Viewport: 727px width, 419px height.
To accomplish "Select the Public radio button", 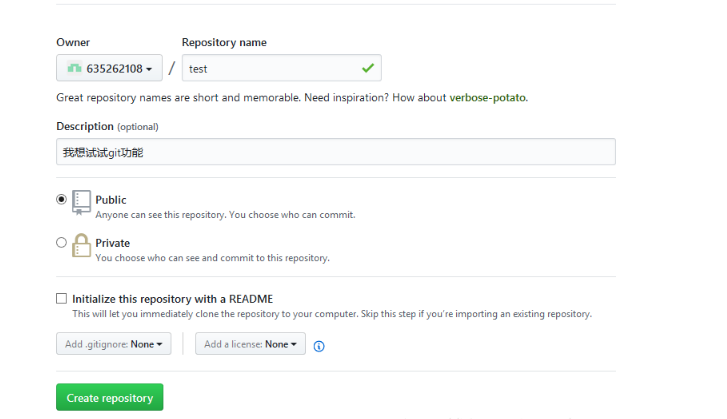I will 61,199.
